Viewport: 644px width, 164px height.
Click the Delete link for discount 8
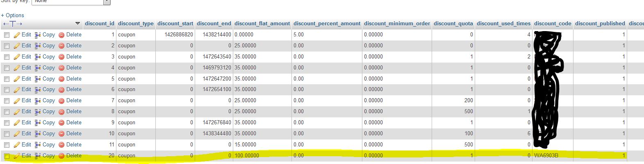(x=74, y=112)
